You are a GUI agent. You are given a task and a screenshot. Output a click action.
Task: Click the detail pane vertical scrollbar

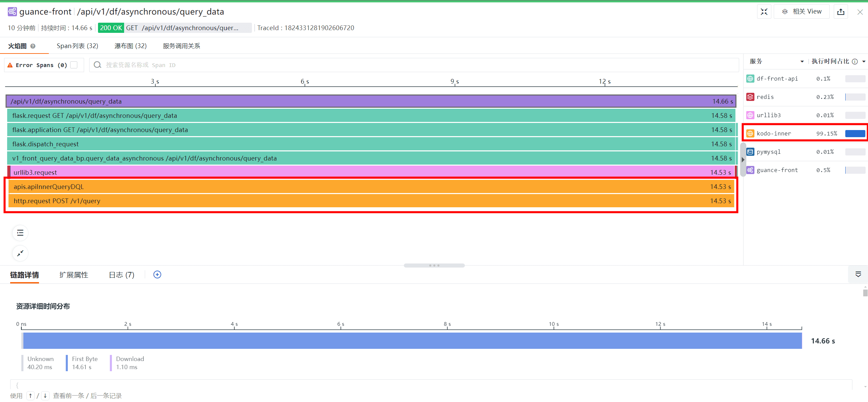pos(865,293)
